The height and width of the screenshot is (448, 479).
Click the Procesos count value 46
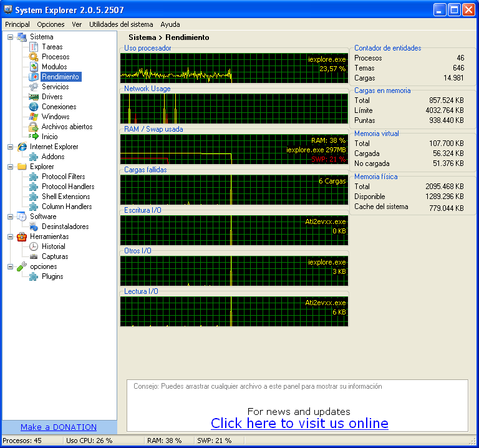(460, 58)
